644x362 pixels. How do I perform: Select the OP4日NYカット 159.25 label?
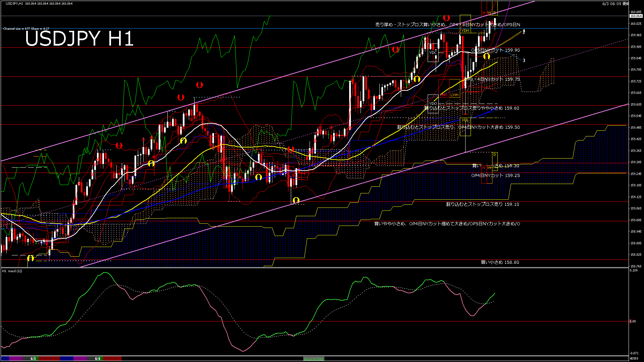coord(495,176)
